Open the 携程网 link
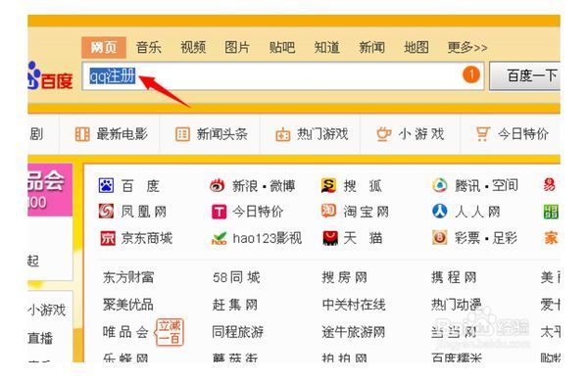The image size is (588, 383). (x=454, y=277)
